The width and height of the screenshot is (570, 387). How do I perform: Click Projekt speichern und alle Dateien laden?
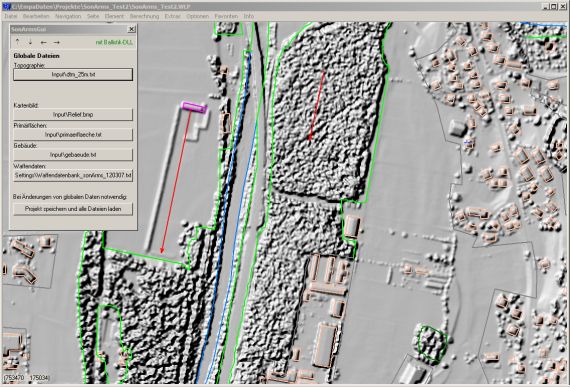click(73, 209)
